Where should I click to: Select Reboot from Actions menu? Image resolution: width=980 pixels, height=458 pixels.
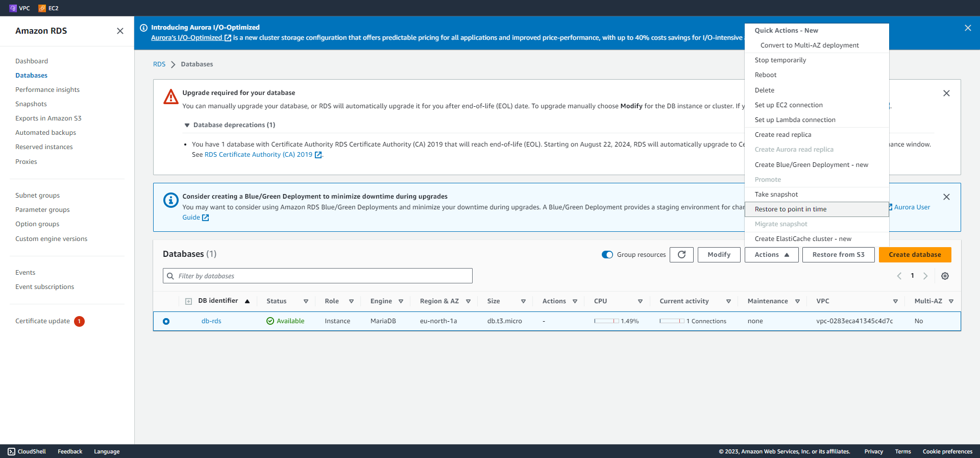(817, 75)
